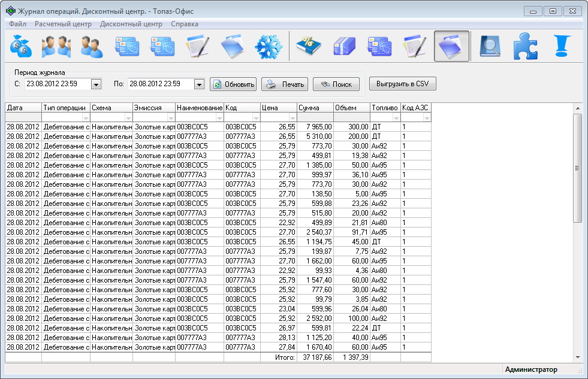Click the blue snowflake icon

(x=269, y=47)
